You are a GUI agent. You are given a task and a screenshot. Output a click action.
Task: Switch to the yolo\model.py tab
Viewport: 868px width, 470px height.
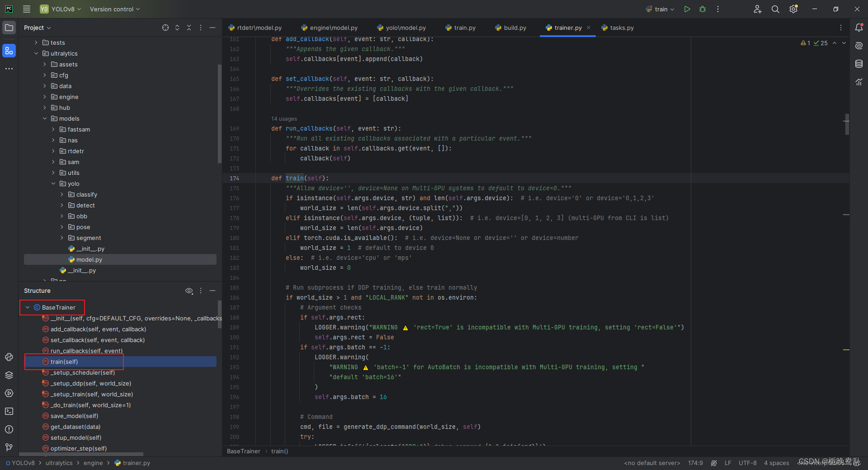[x=401, y=28]
